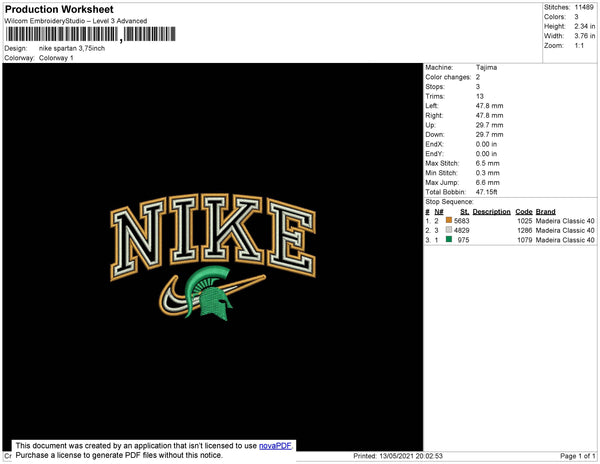Click design name 'nike spartan 3,75inch'
Viewport: 600px width, 464px height.
point(72,49)
